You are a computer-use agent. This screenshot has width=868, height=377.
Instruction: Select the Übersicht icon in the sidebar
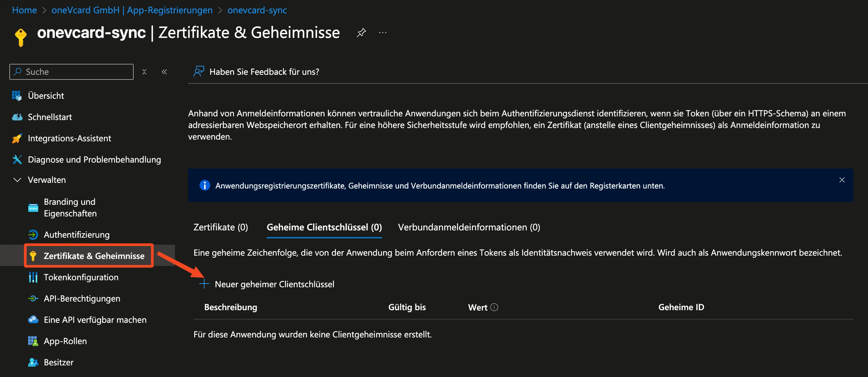[x=17, y=95]
